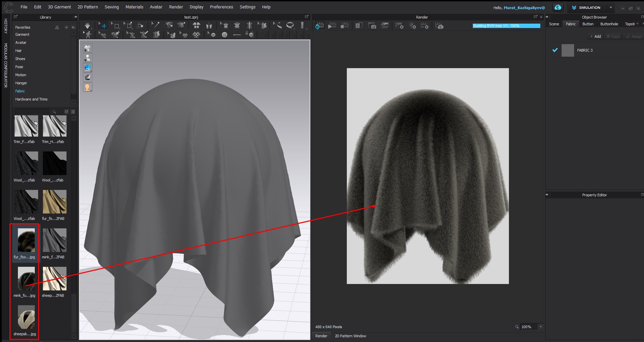Open the 100% zoom dropdown in Render
The image size is (644, 342).
coord(541,327)
